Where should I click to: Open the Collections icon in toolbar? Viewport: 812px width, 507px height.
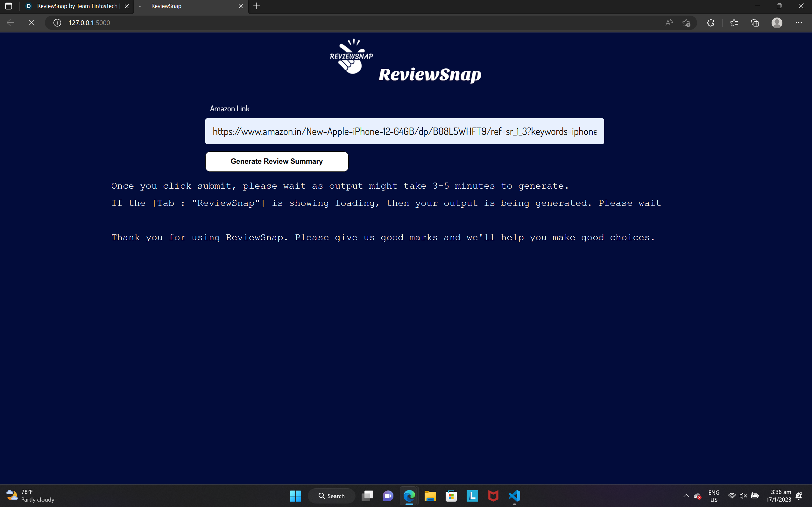coord(755,23)
